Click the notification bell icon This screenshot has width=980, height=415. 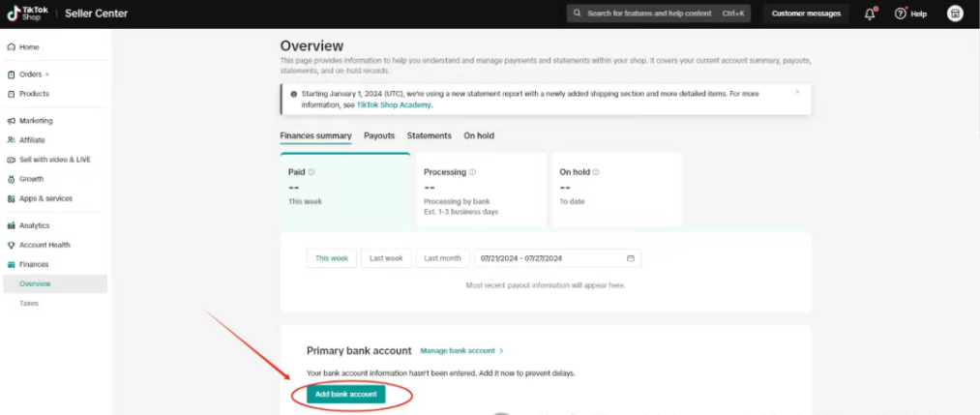[869, 14]
